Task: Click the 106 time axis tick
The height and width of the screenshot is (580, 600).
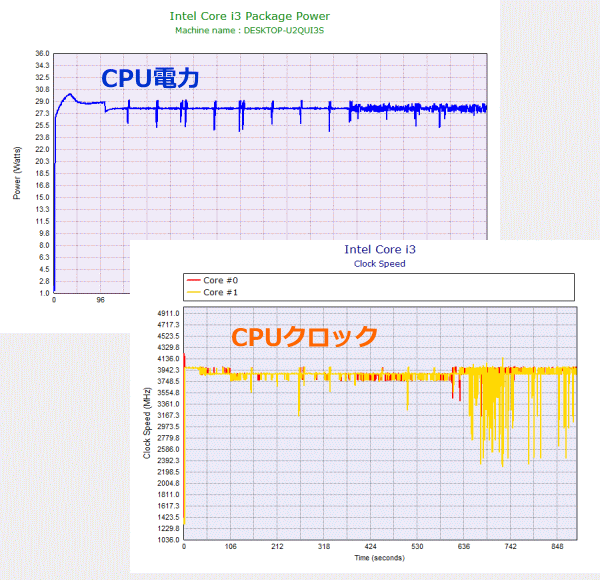Action: pos(230,546)
